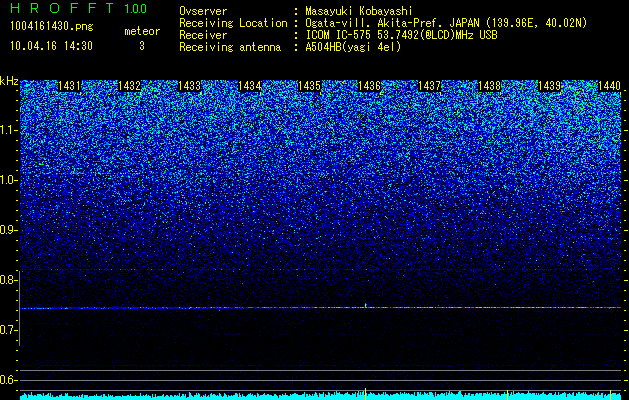Screen dimensions: 629x400
Task: Click the date stamp 10.04.16 14:30
Action: tap(51, 46)
